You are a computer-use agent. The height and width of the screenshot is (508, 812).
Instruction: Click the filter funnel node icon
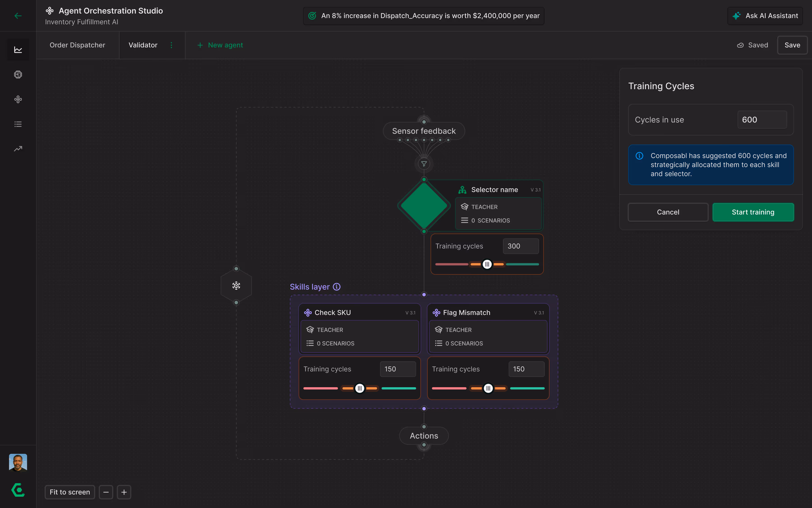pos(424,164)
